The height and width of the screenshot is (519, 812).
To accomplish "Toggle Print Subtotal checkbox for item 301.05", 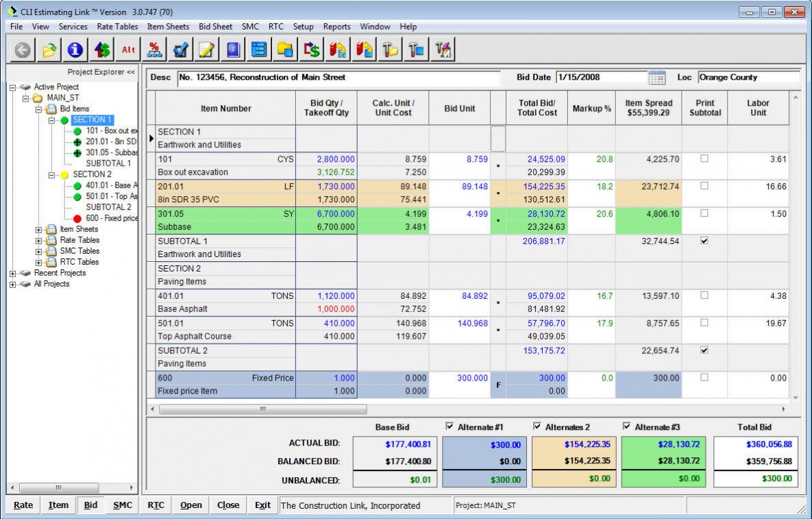I will (x=704, y=213).
